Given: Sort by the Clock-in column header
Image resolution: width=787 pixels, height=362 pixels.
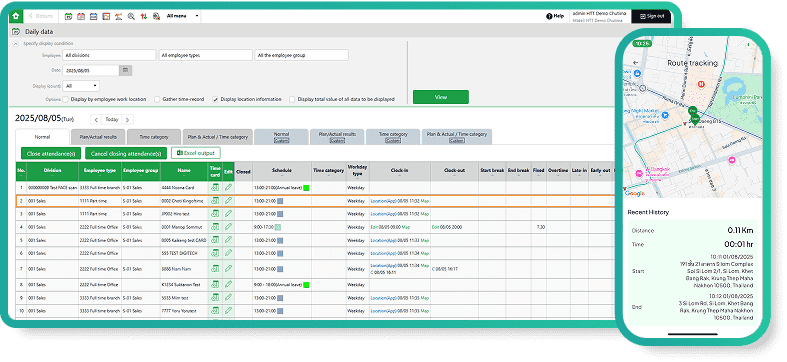Looking at the screenshot, I should coord(400,171).
